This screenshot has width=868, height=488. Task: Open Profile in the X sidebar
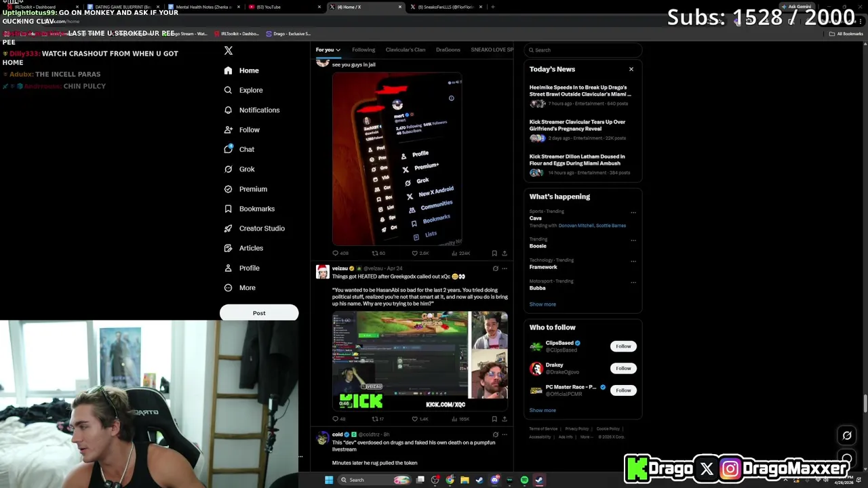[x=241, y=268]
